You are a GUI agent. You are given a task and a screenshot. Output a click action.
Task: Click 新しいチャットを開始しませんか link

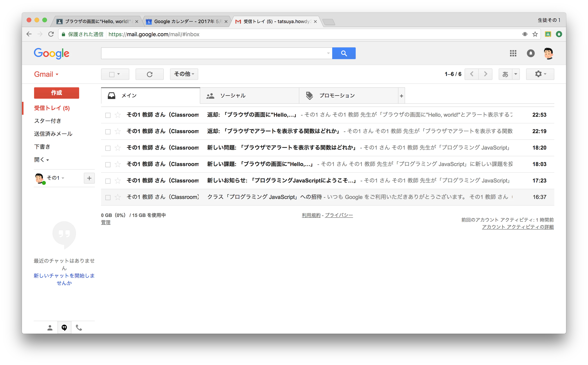tap(64, 279)
